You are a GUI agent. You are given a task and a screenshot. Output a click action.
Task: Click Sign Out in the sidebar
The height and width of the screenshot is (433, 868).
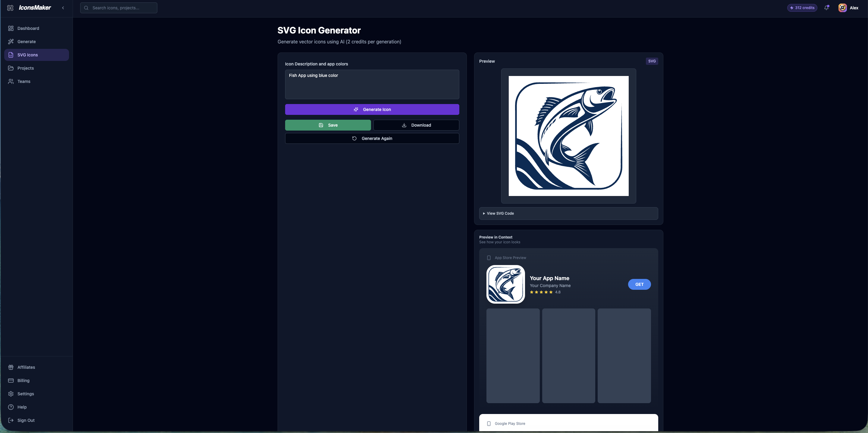click(25, 420)
